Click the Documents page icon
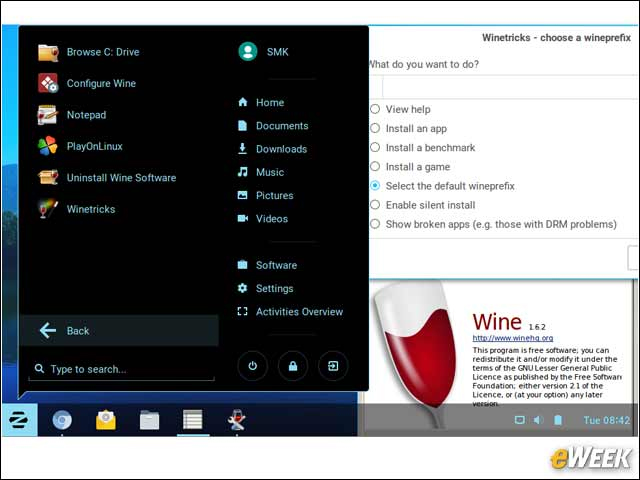 (242, 125)
